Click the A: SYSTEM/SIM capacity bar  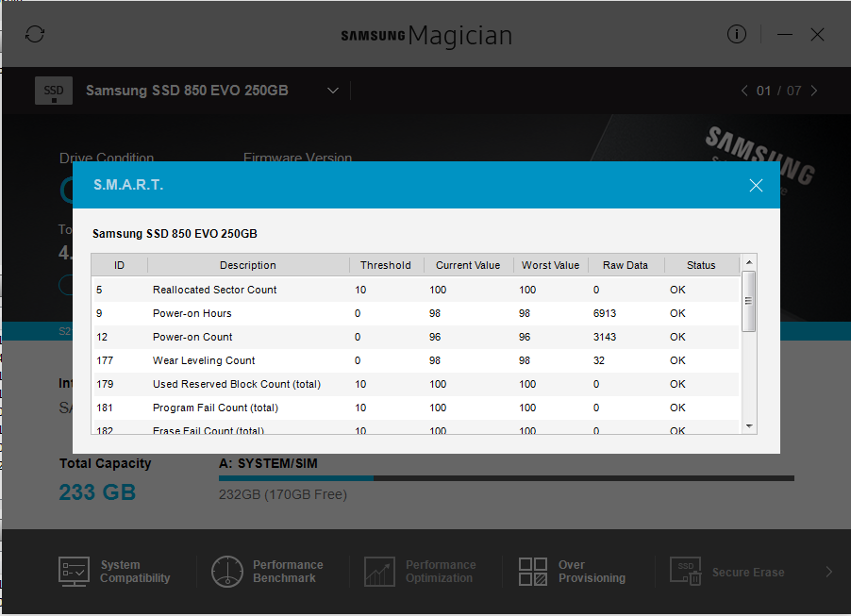[506, 478]
